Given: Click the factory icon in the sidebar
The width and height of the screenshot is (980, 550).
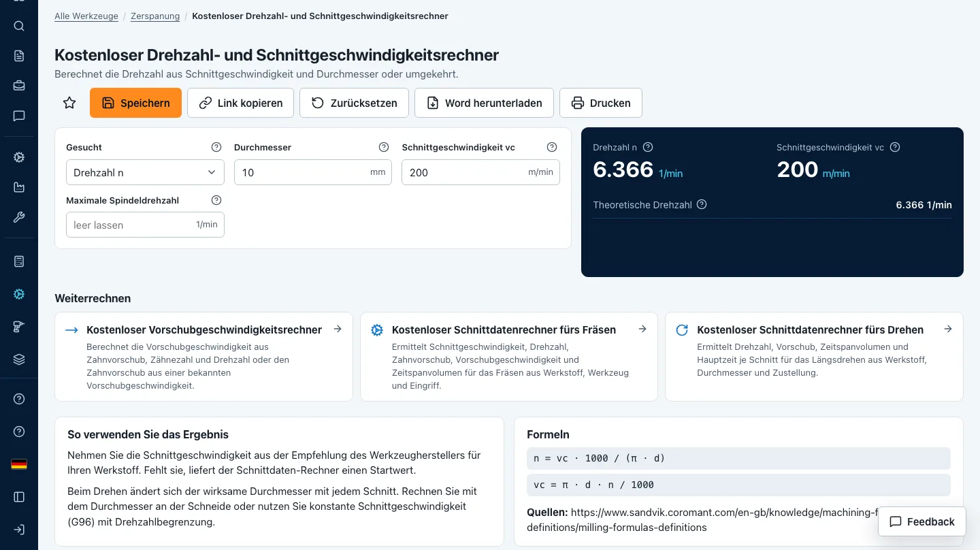Looking at the screenshot, I should [x=19, y=187].
